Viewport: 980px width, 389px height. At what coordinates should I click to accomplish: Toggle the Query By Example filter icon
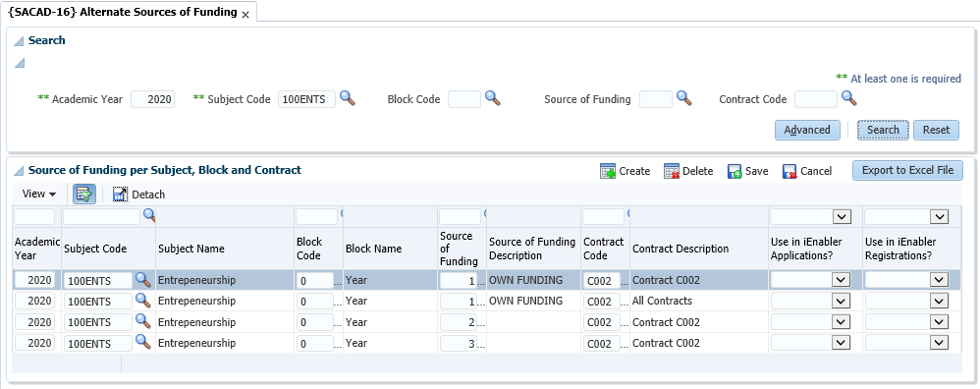[x=83, y=194]
